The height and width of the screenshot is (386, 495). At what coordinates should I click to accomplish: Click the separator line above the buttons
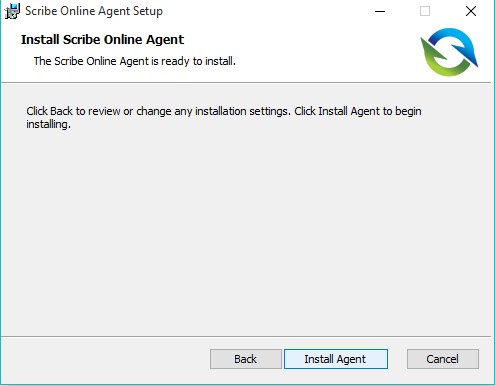tap(246, 336)
